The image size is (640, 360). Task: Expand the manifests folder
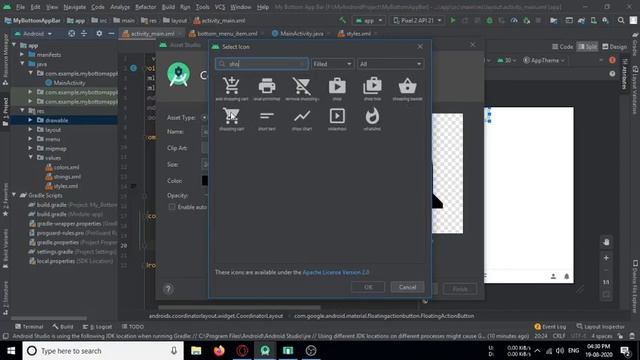(22, 54)
